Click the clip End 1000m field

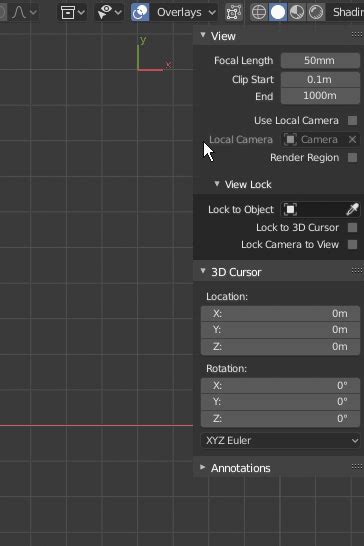click(x=320, y=96)
